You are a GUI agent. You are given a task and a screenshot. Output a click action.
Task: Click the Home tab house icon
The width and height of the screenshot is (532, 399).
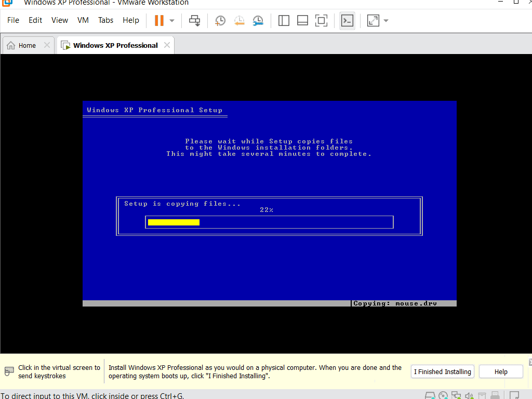11,46
